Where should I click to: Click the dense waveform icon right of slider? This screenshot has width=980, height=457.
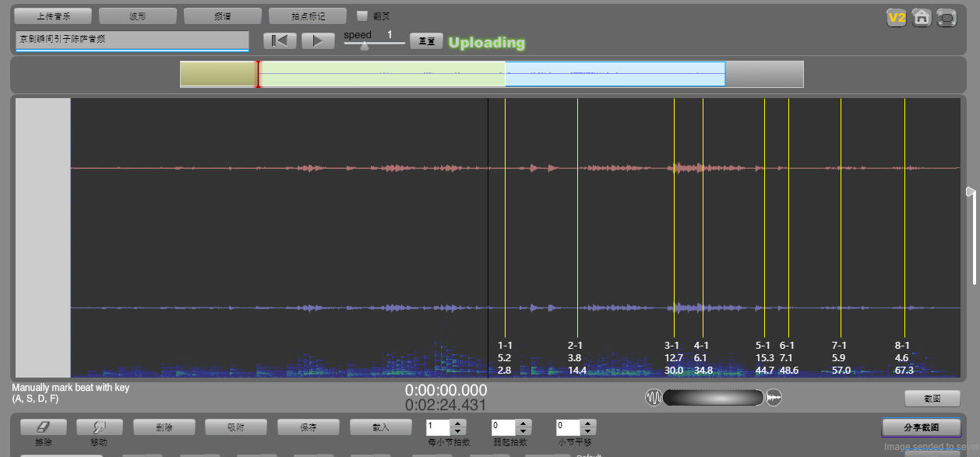(774, 398)
